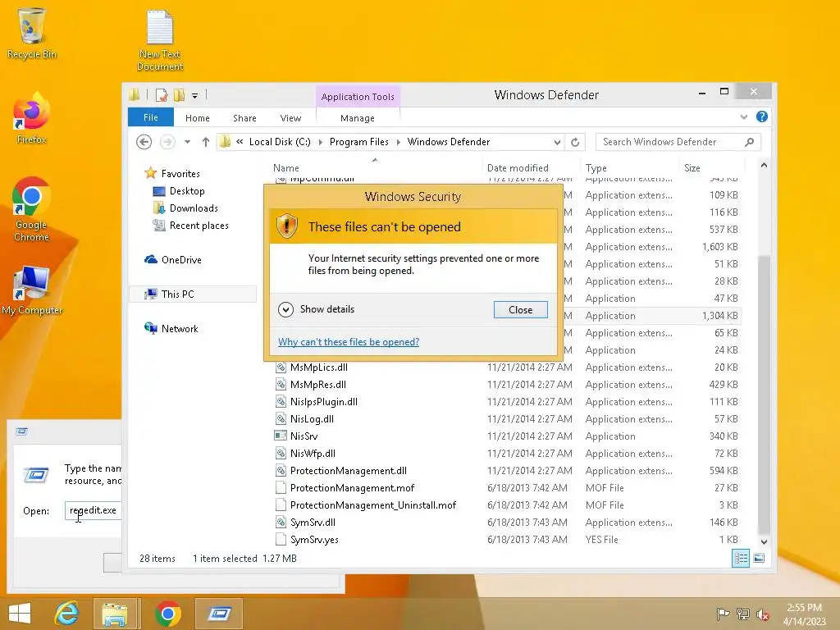840x630 pixels.
Task: Expand the ribbon chevron
Action: [743, 116]
